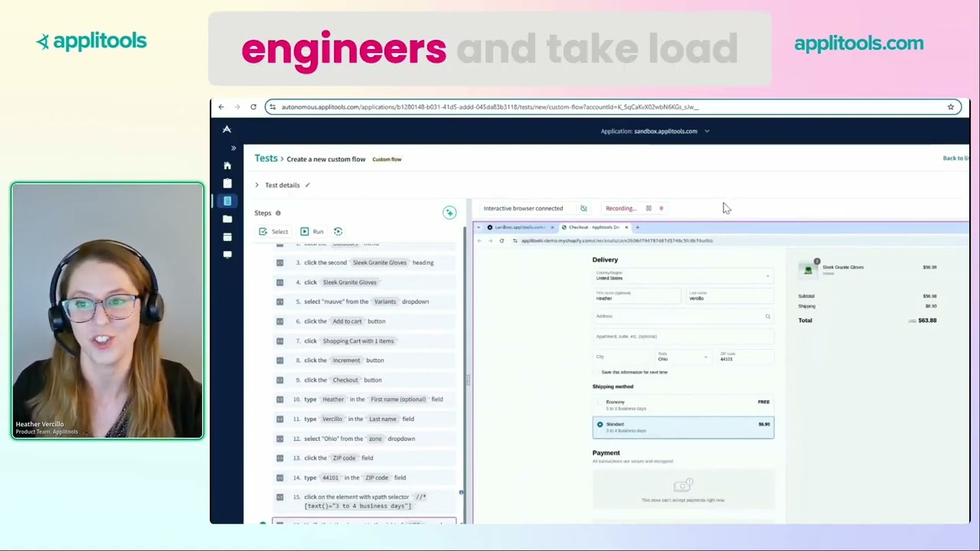Image resolution: width=980 pixels, height=551 pixels.
Task: Click the step icon beside step 12 zone dropdown
Action: tap(279, 439)
